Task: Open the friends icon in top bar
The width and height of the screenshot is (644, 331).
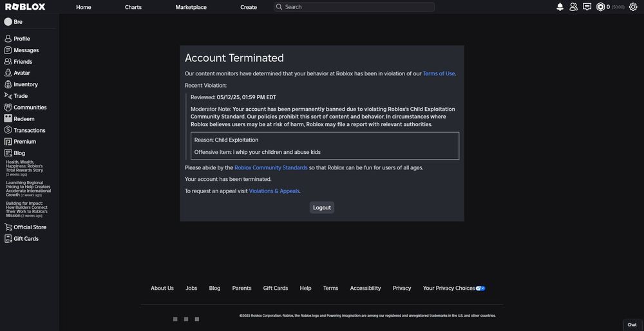Action: (x=573, y=7)
